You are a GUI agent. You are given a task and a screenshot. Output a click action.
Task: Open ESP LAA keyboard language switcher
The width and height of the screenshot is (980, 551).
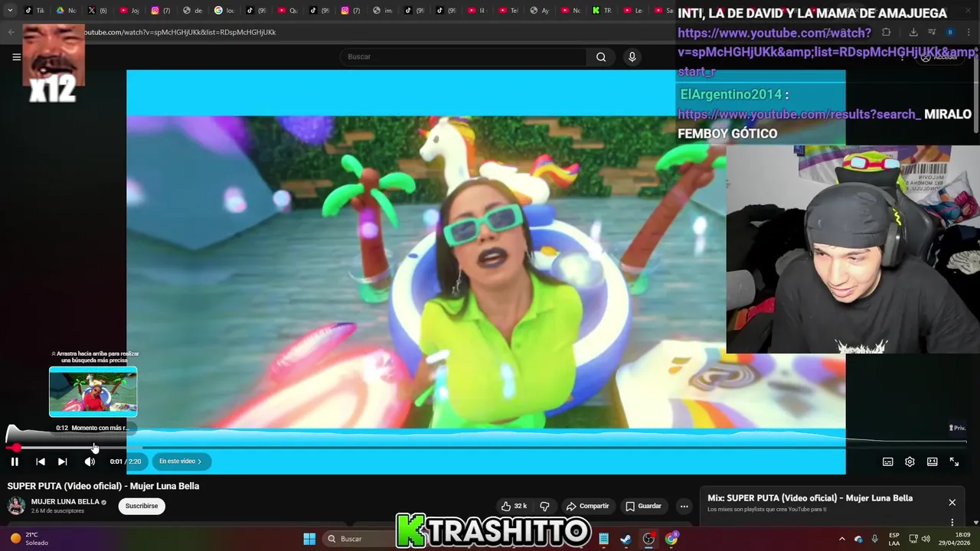click(894, 539)
